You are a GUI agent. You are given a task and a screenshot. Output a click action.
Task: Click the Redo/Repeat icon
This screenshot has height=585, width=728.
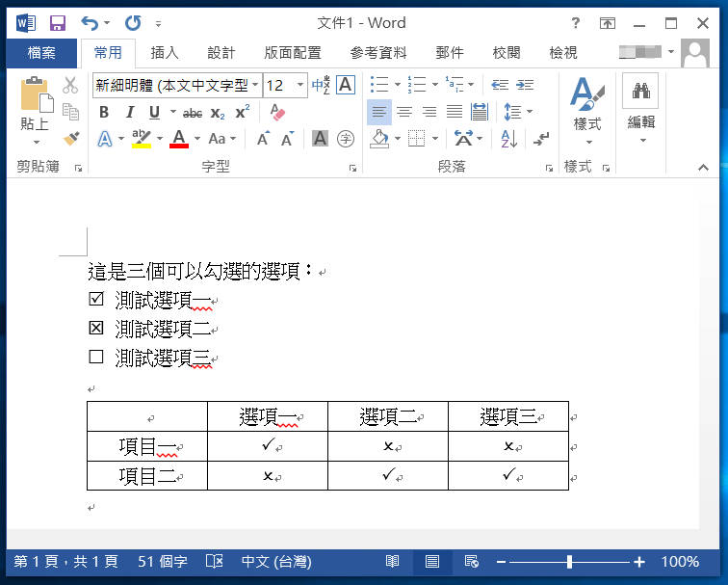click(133, 23)
